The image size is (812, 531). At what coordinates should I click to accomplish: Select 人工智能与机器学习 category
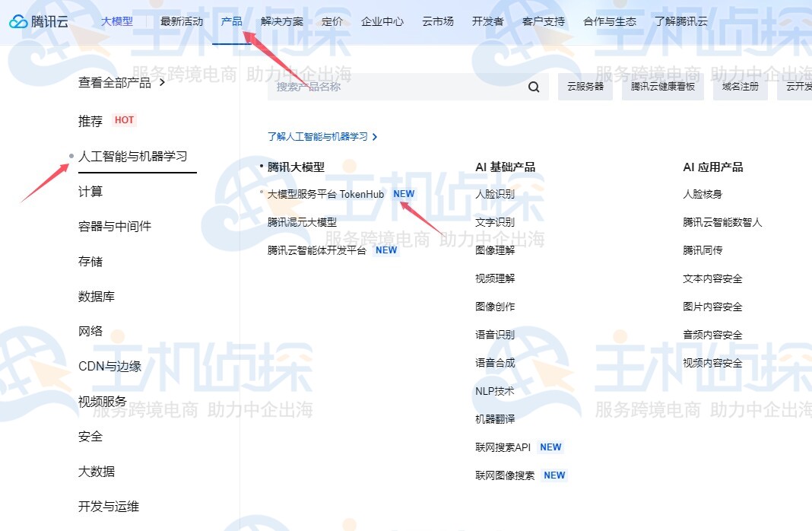click(x=132, y=157)
